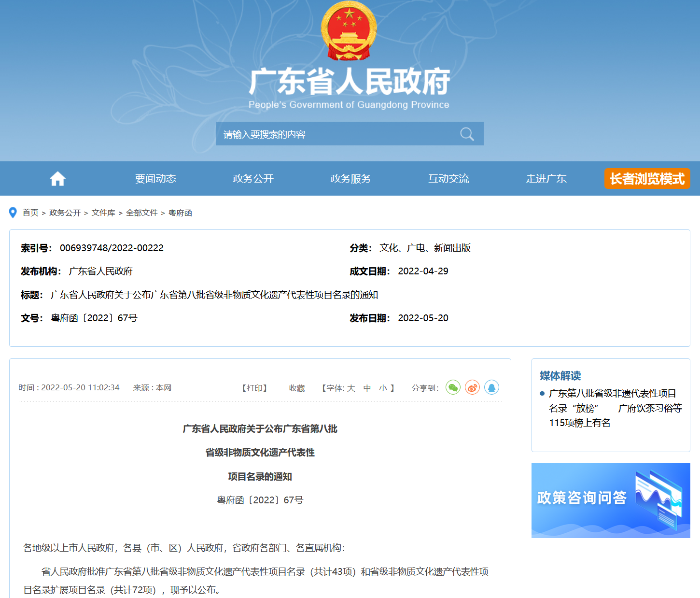The width and height of the screenshot is (700, 598).
Task: Share the article to WeChat
Action: click(x=453, y=387)
